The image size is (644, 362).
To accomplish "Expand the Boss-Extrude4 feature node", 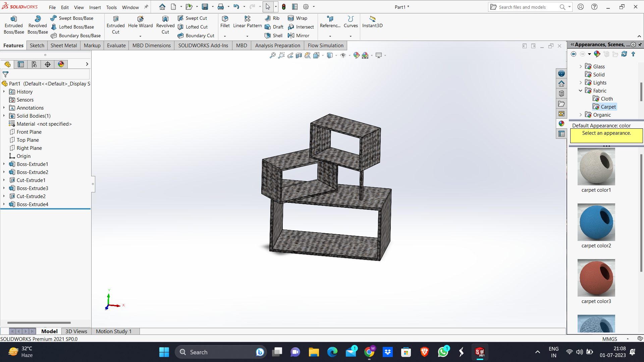I will click(x=4, y=204).
